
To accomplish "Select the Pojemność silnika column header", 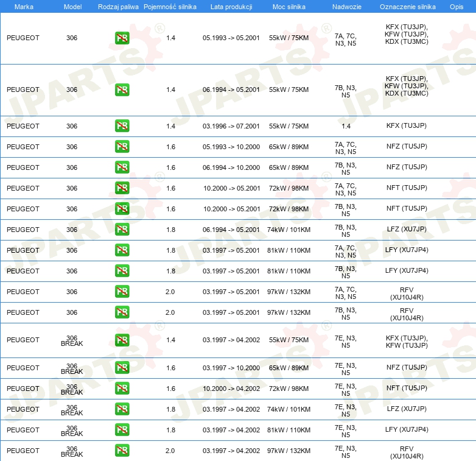I will pos(170,6).
